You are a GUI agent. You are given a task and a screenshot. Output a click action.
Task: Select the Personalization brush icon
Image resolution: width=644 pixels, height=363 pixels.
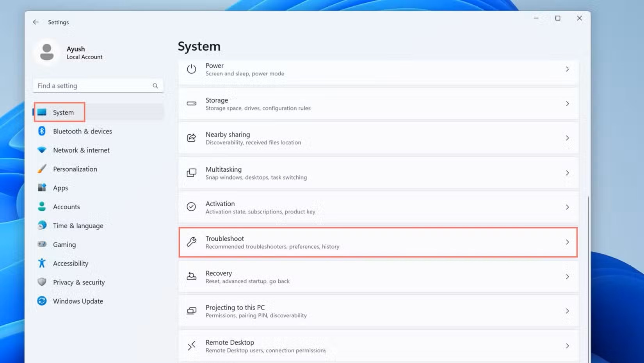[x=42, y=169]
